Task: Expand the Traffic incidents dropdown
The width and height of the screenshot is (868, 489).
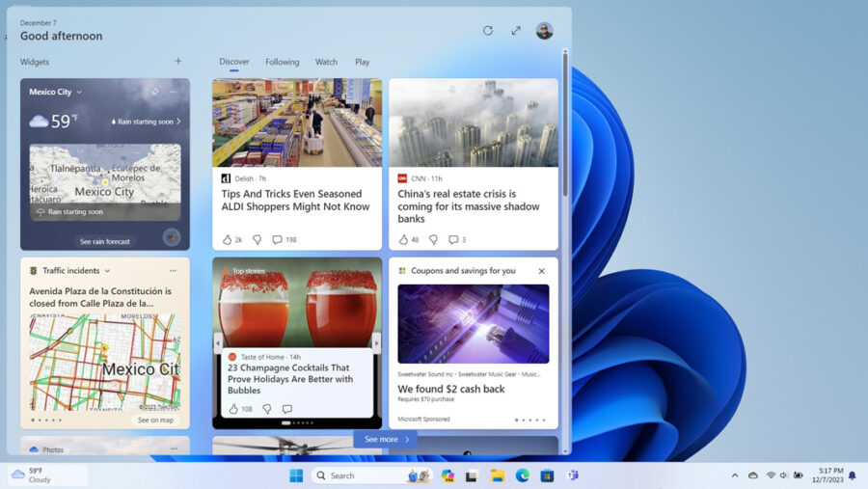Action: click(107, 271)
